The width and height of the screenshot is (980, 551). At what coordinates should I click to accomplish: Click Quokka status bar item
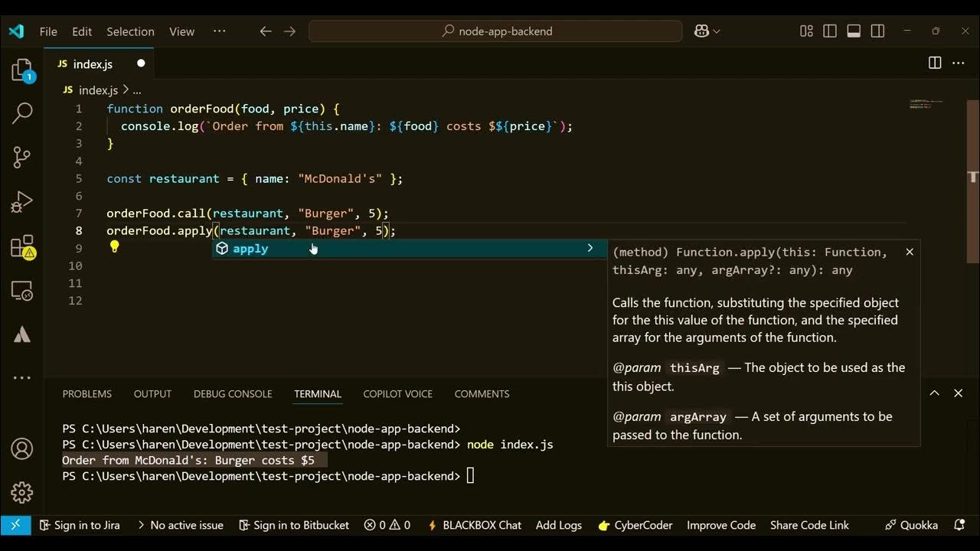[x=911, y=525]
